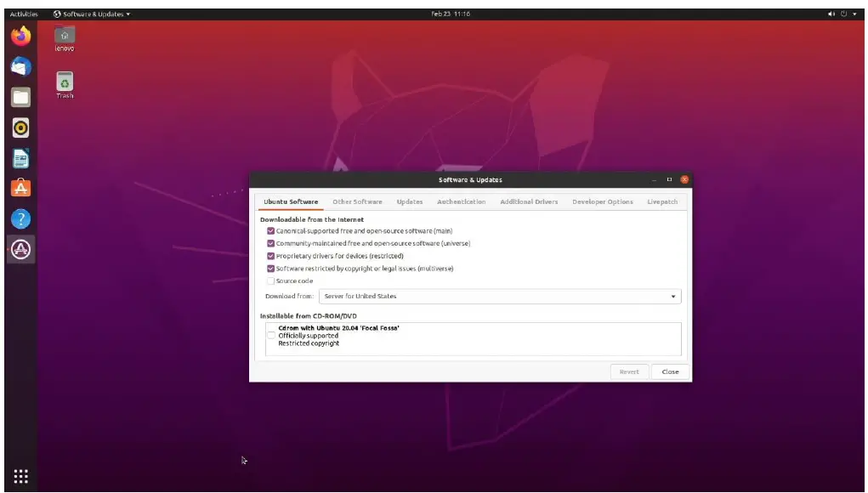Launch Ubuntu Software store

[20, 190]
